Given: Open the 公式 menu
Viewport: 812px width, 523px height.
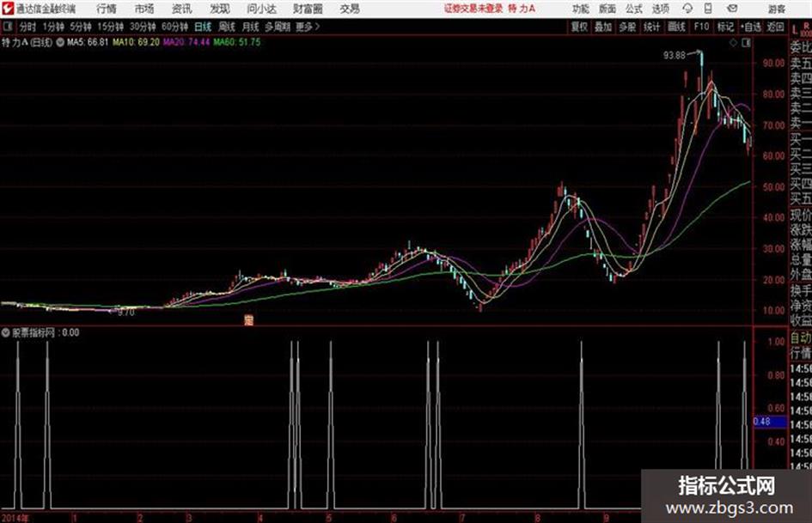Looking at the screenshot, I should click(x=633, y=9).
